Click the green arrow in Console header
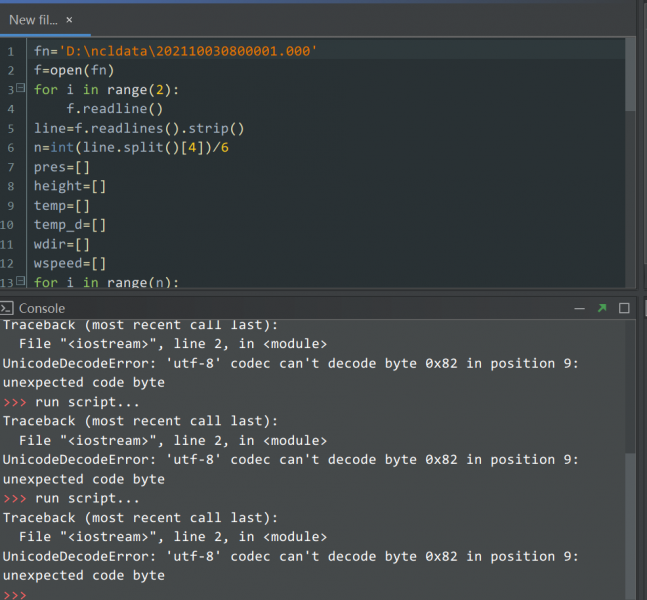Screen dimensions: 647x600 pyautogui.click(x=601, y=308)
